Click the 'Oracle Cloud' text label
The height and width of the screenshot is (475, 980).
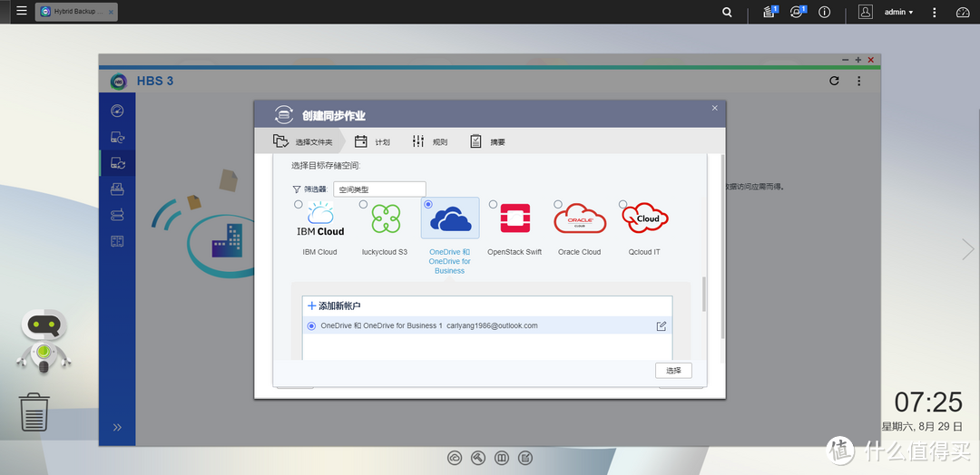(579, 252)
